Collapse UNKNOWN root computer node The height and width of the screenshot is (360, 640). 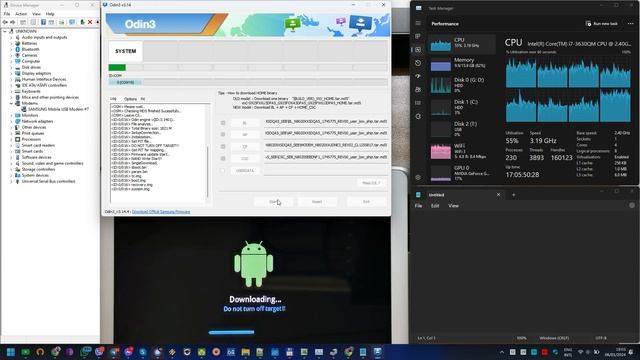[x=5, y=31]
